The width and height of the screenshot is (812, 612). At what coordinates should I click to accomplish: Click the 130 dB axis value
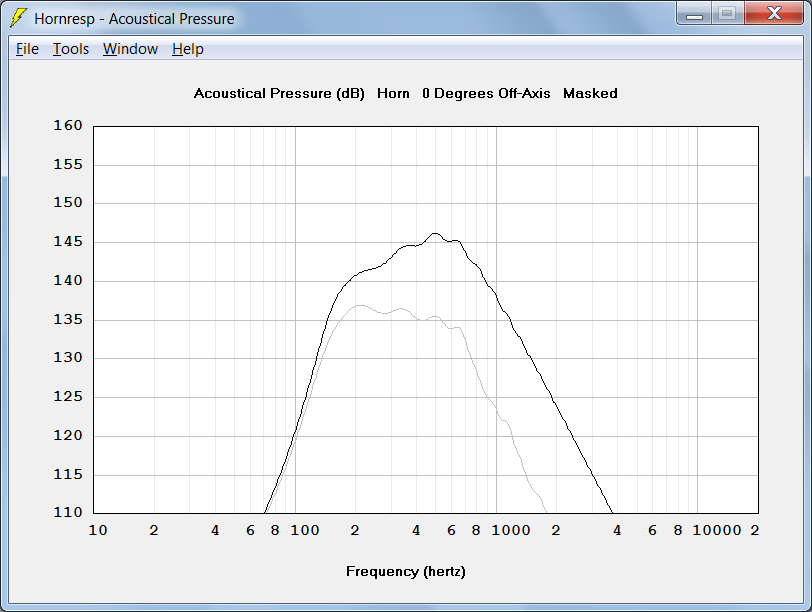point(68,358)
